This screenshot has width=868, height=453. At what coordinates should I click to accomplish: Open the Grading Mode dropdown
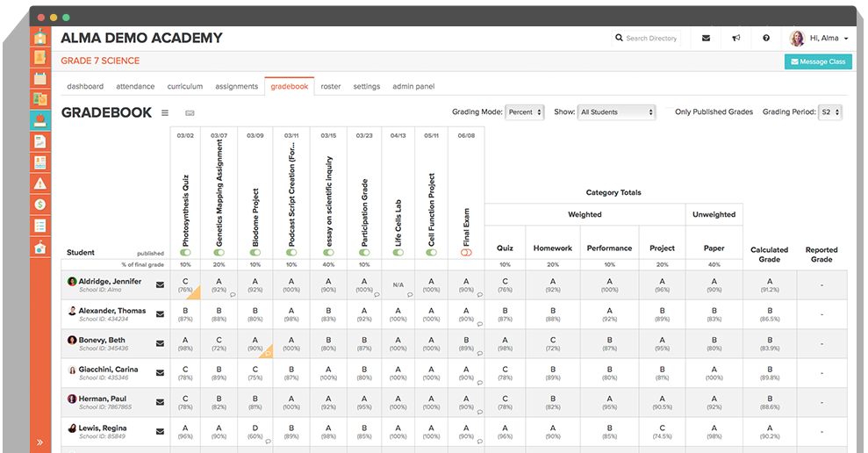[525, 112]
